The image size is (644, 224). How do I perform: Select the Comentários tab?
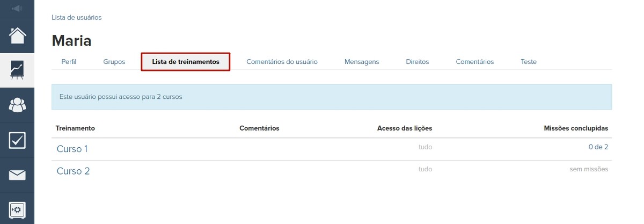[x=474, y=62]
